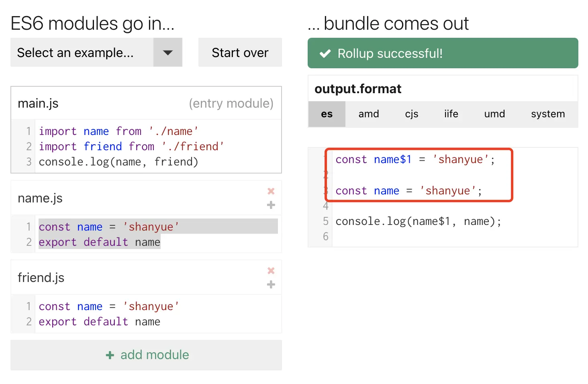Switch output format to amd
The width and height of the screenshot is (588, 384).
(x=368, y=114)
